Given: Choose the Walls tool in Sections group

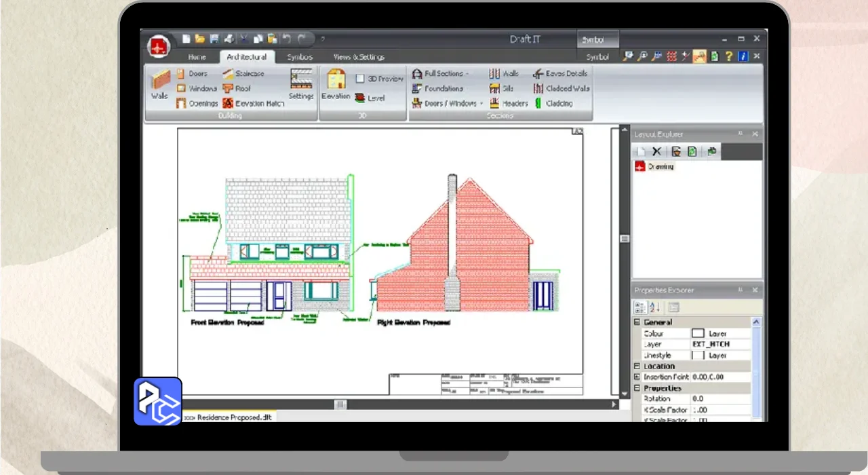Looking at the screenshot, I should point(504,73).
